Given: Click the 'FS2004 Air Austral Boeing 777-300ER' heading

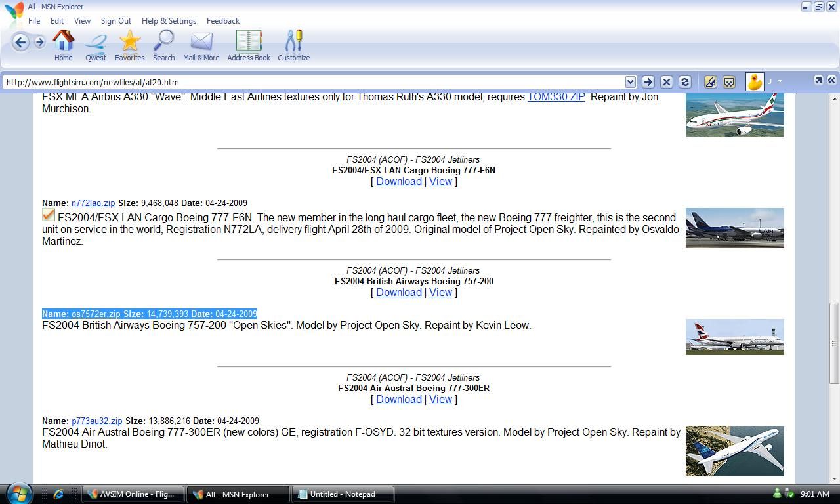Looking at the screenshot, I should pos(414,388).
